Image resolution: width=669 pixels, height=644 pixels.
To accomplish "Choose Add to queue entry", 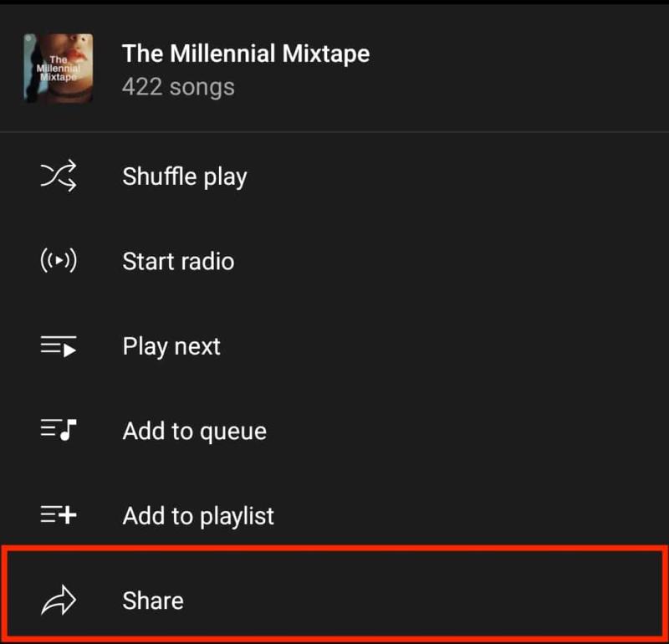I will pyautogui.click(x=334, y=430).
